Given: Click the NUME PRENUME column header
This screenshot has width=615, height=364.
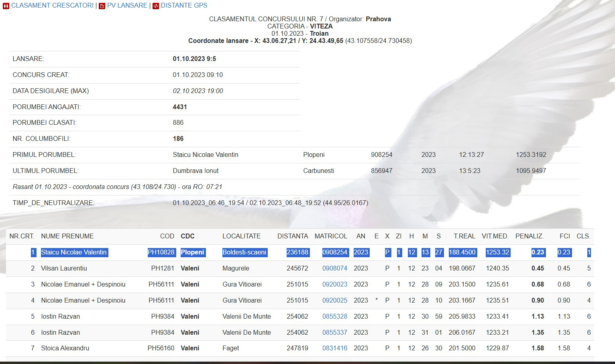Looking at the screenshot, I should point(67,236).
